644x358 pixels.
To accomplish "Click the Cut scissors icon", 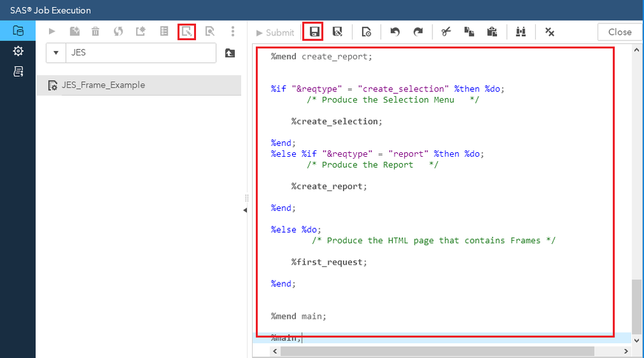I will pyautogui.click(x=445, y=32).
